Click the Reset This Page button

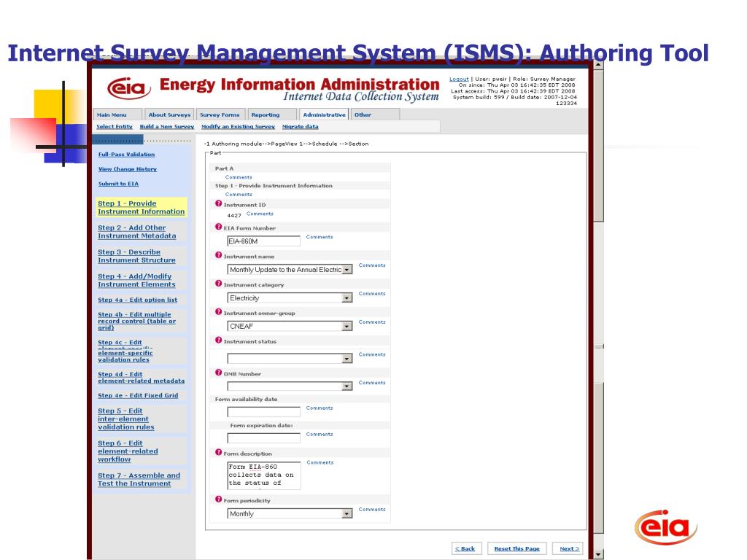(x=517, y=548)
